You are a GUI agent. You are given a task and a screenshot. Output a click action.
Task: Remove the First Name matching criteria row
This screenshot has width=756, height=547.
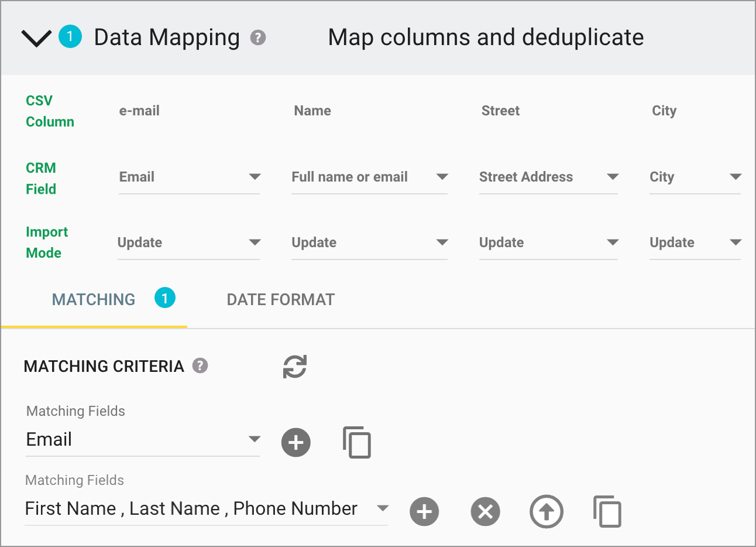click(x=485, y=511)
